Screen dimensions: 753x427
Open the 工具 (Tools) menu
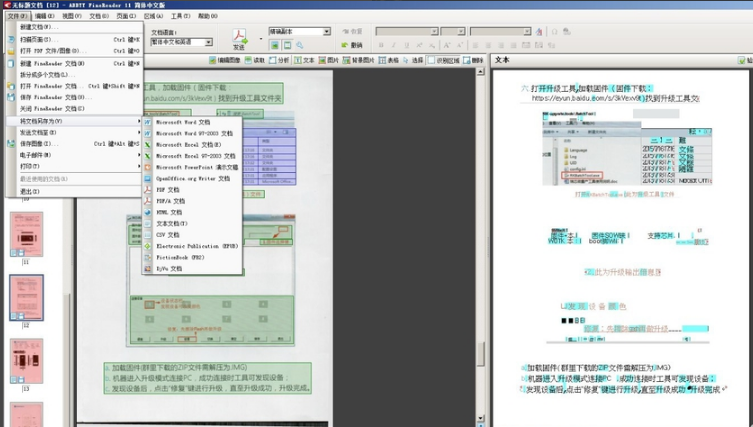tap(180, 16)
